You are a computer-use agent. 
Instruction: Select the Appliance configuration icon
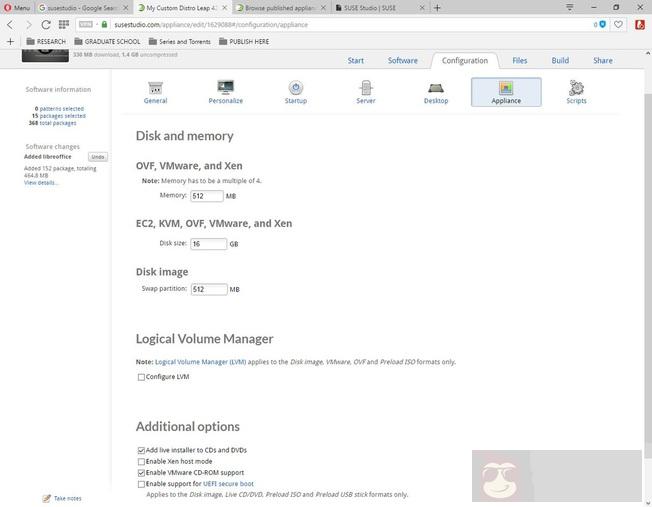pyautogui.click(x=506, y=92)
